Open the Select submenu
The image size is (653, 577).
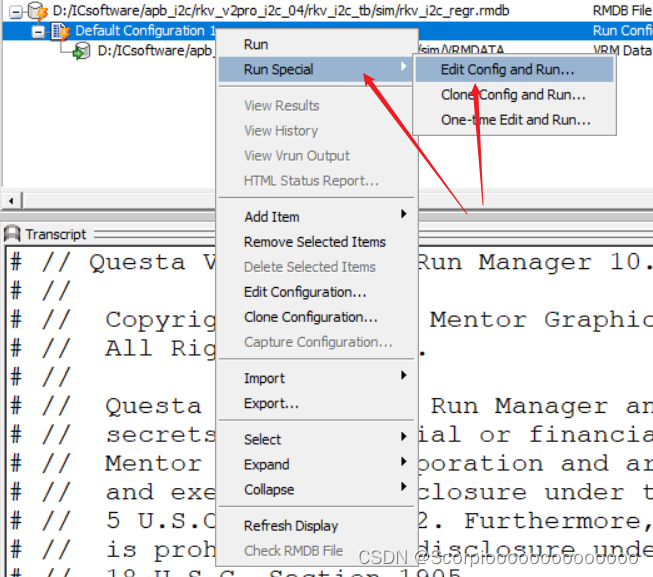315,440
